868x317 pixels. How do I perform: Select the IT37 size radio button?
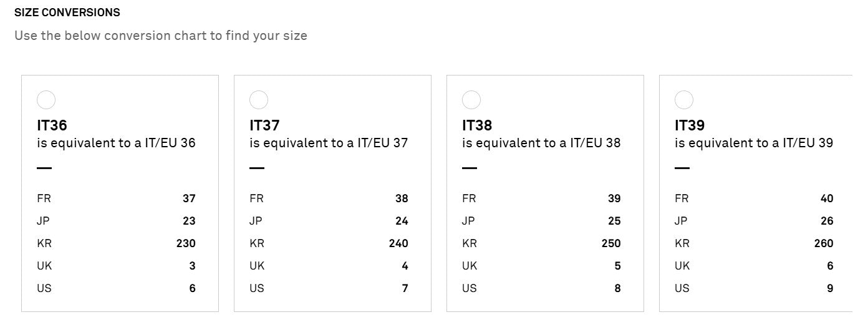pos(259,100)
